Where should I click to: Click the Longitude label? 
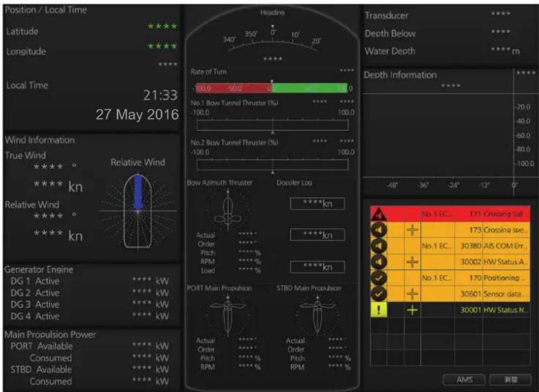[26, 52]
